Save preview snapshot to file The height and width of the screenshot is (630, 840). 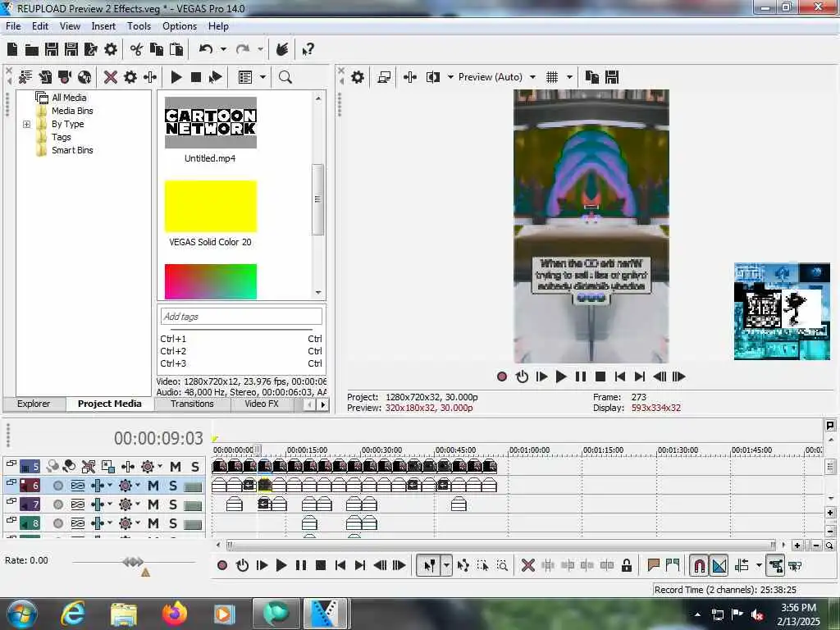click(x=612, y=77)
